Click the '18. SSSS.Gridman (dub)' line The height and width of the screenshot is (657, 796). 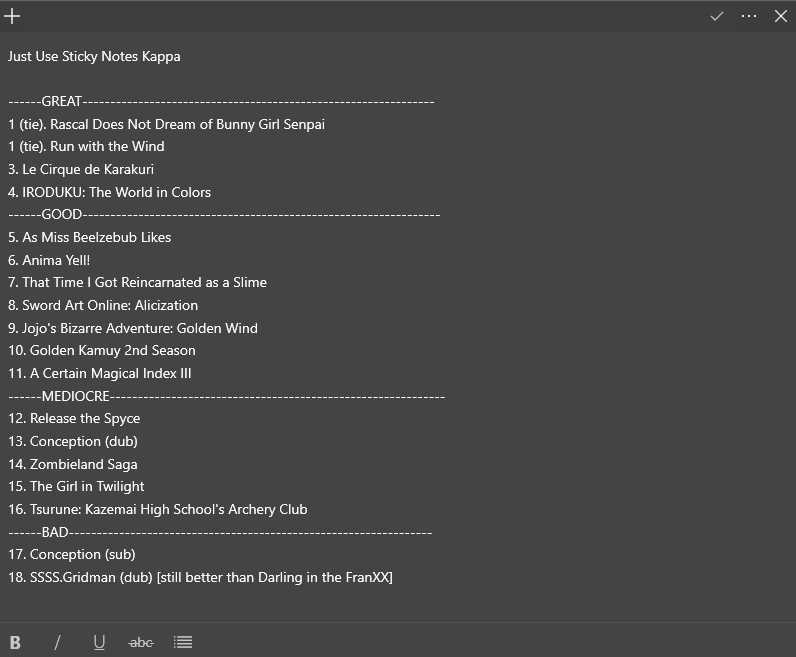click(201, 578)
